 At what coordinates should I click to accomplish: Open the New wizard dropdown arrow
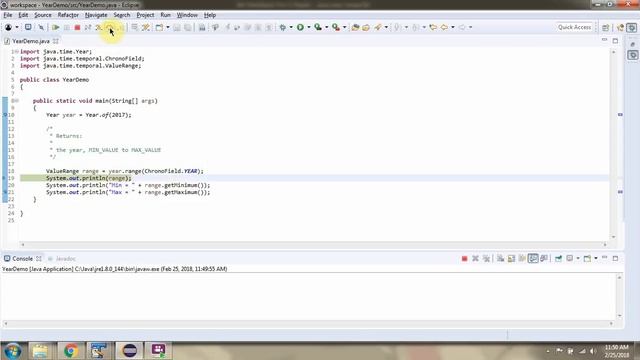168,27
